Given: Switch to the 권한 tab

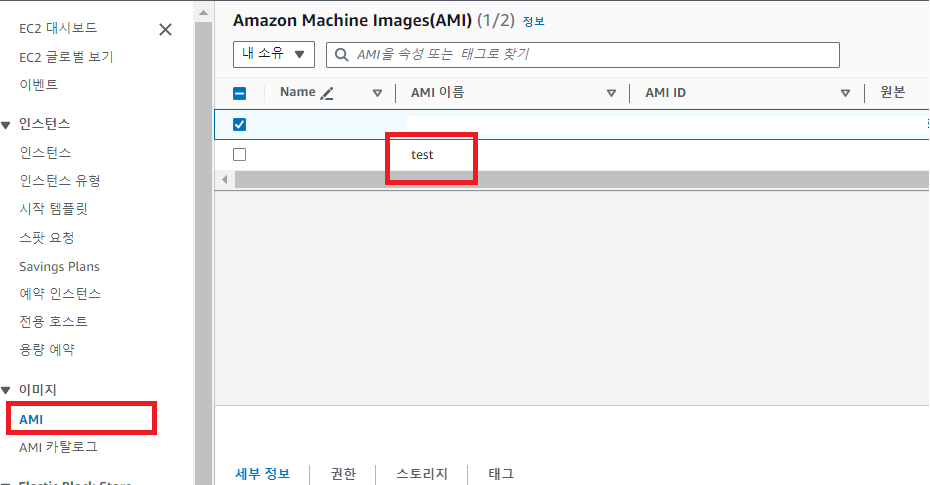Looking at the screenshot, I should (343, 474).
